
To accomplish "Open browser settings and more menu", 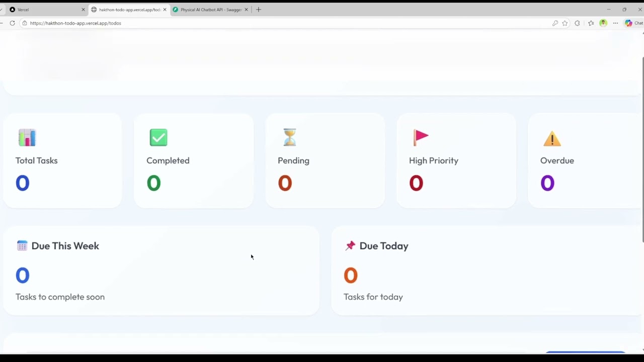I will tap(615, 23).
